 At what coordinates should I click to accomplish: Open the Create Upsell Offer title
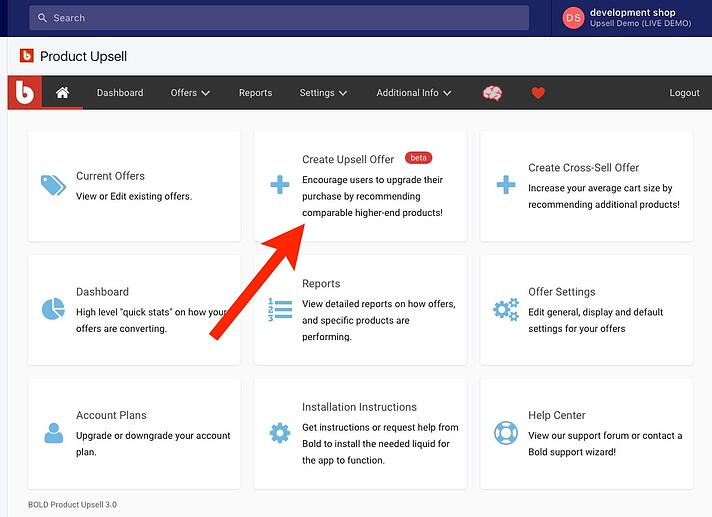click(348, 159)
